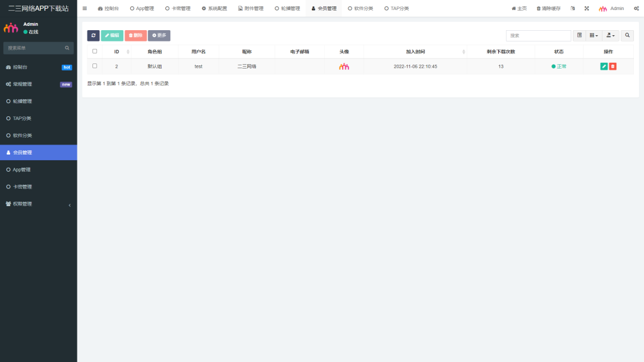Open 软件分类 in the sidebar
The width and height of the screenshot is (644, 362).
coord(38,135)
